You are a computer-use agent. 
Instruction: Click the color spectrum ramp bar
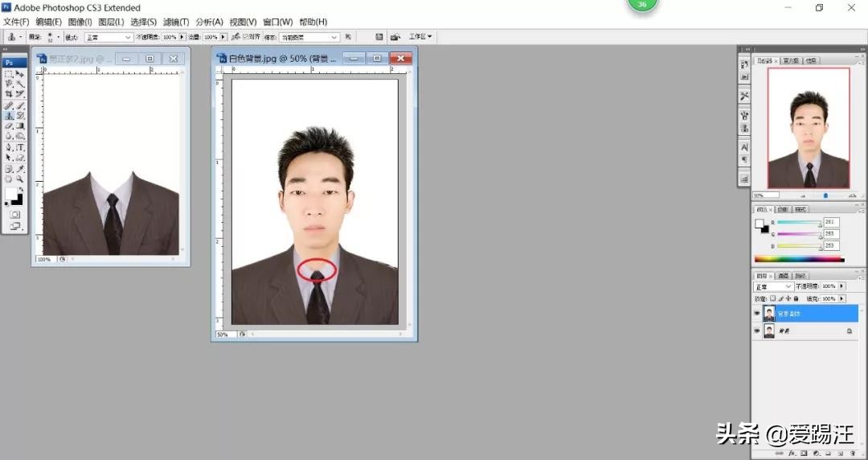click(799, 260)
